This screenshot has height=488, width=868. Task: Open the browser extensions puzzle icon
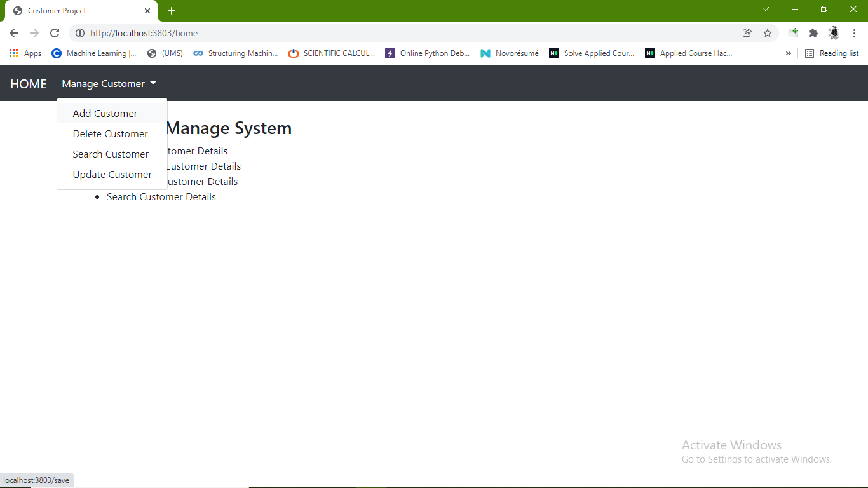click(x=813, y=33)
